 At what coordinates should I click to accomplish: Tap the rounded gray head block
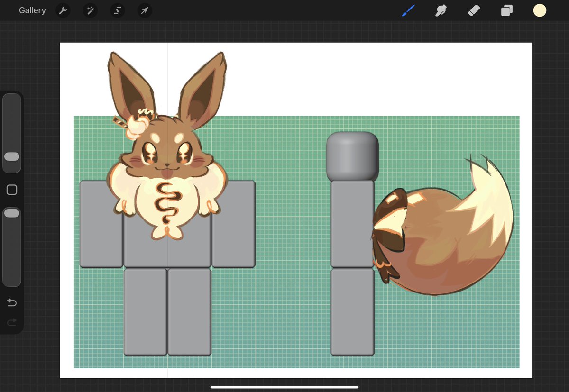coord(352,156)
